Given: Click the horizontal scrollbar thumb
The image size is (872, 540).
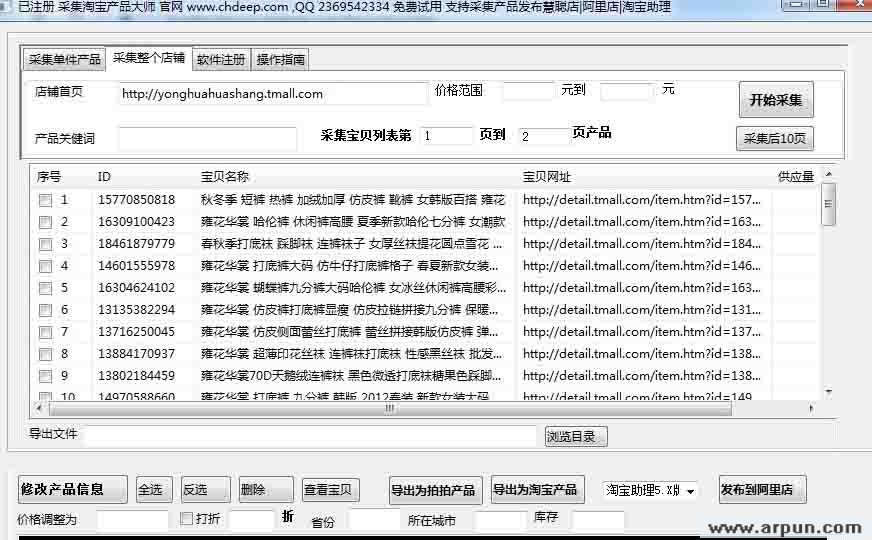Looking at the screenshot, I should tap(389, 409).
